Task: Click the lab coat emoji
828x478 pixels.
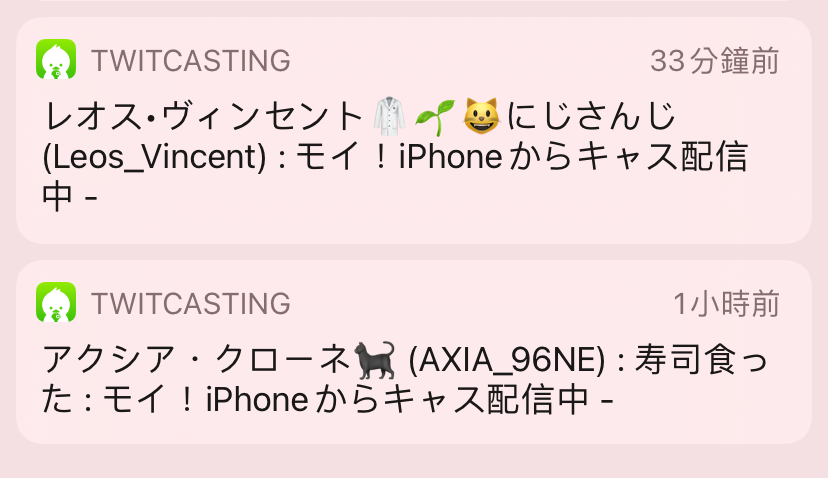Action: point(389,116)
